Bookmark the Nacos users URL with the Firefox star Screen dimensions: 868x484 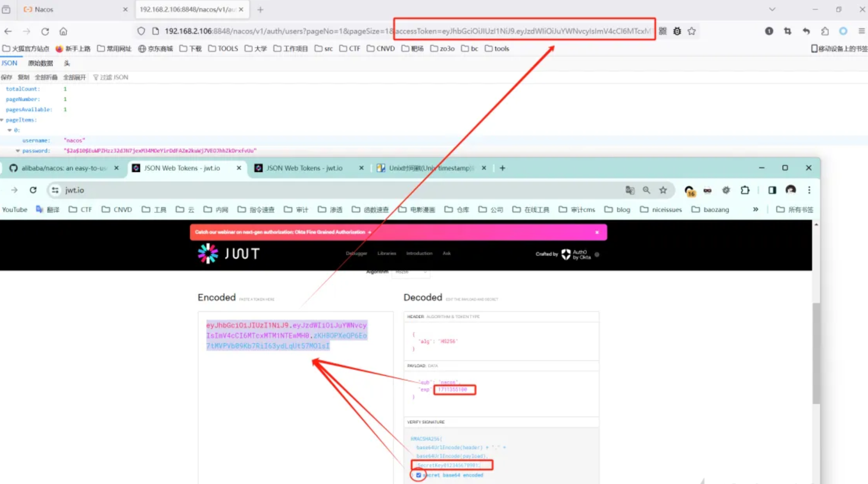pos(692,31)
